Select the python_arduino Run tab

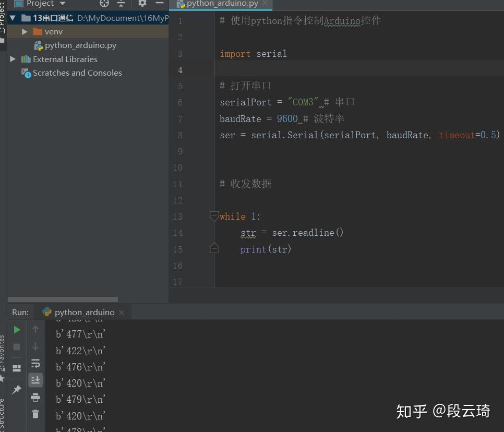pos(83,312)
